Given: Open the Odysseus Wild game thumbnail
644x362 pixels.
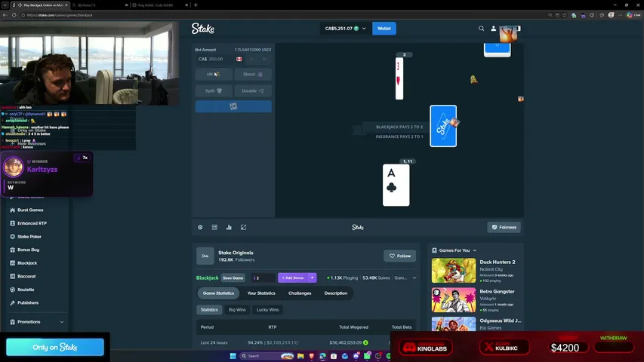Looking at the screenshot, I should coord(454,324).
